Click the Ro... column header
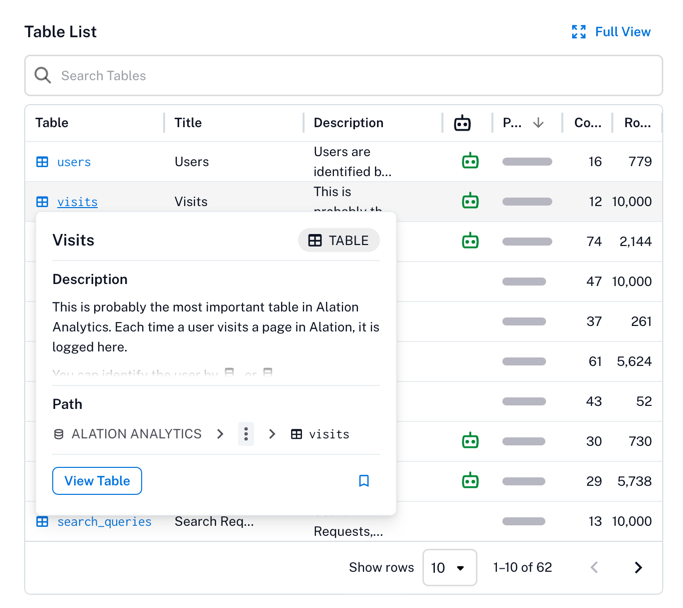The width and height of the screenshot is (683, 608). pyautogui.click(x=637, y=123)
